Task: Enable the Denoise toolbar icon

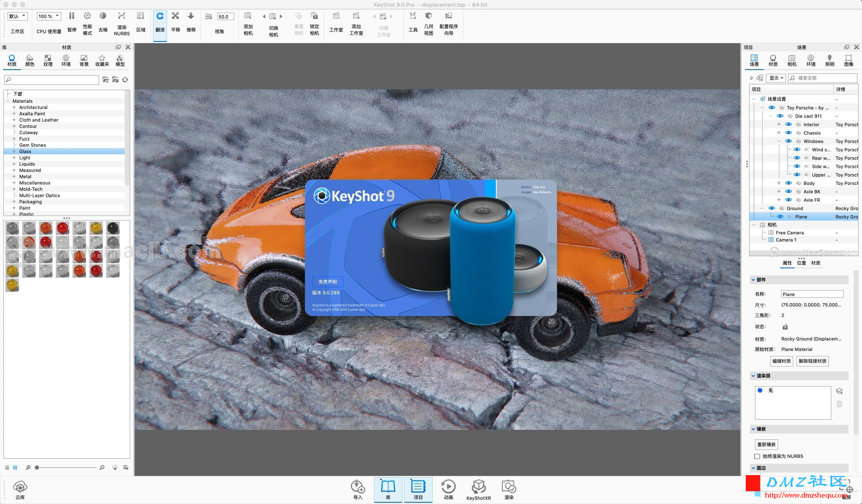Action: point(103,16)
